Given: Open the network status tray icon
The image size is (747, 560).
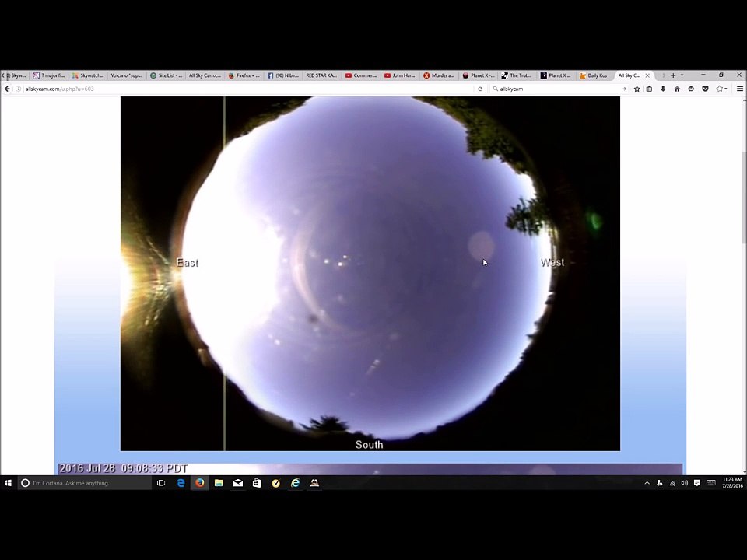Looking at the screenshot, I should [672, 483].
